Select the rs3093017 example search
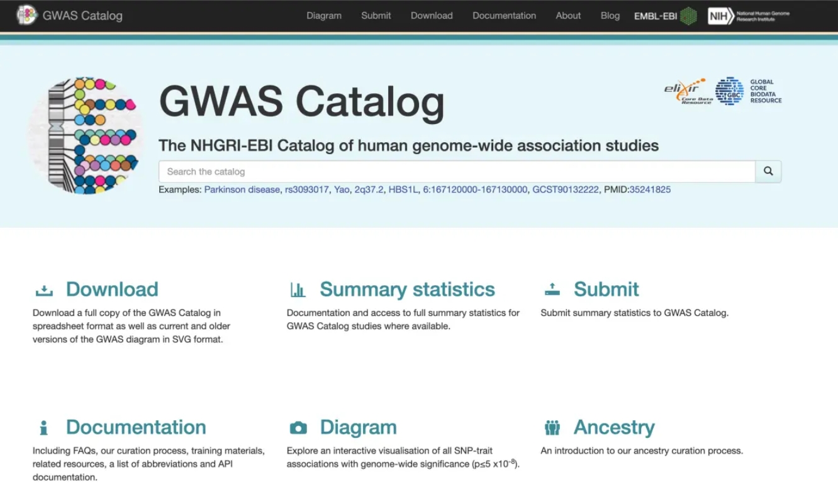 [x=307, y=189]
